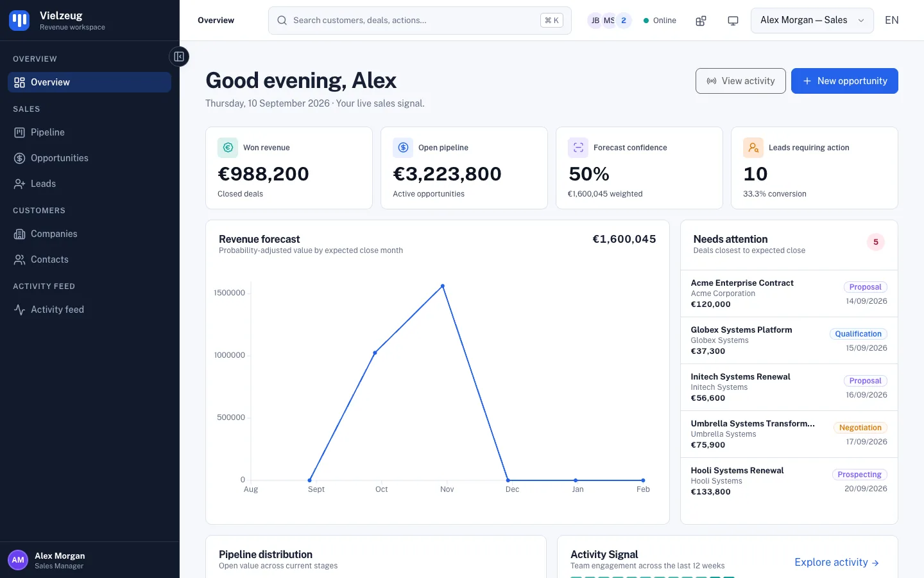Click the Leads requiring action icon
Screen dimensions: 924x578
(753, 148)
